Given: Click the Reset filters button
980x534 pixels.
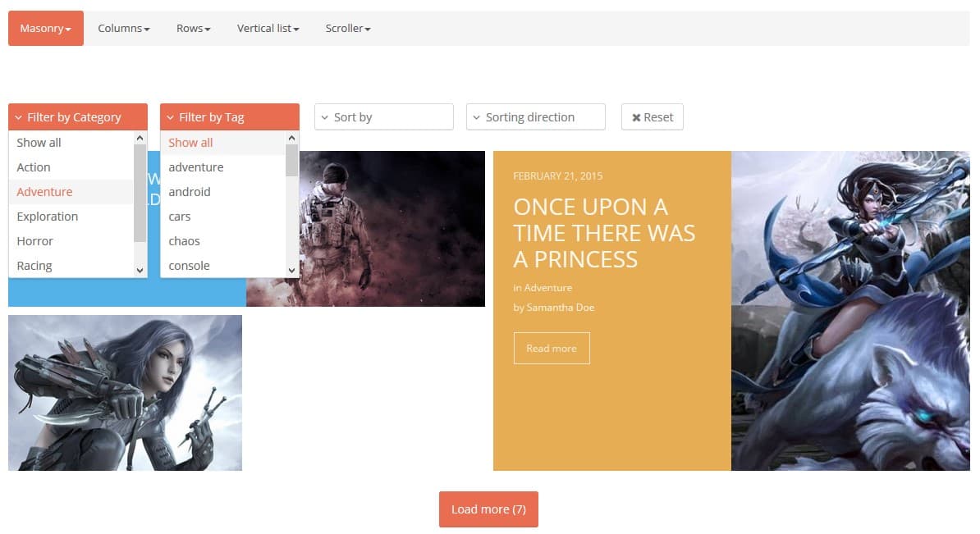Looking at the screenshot, I should [652, 116].
